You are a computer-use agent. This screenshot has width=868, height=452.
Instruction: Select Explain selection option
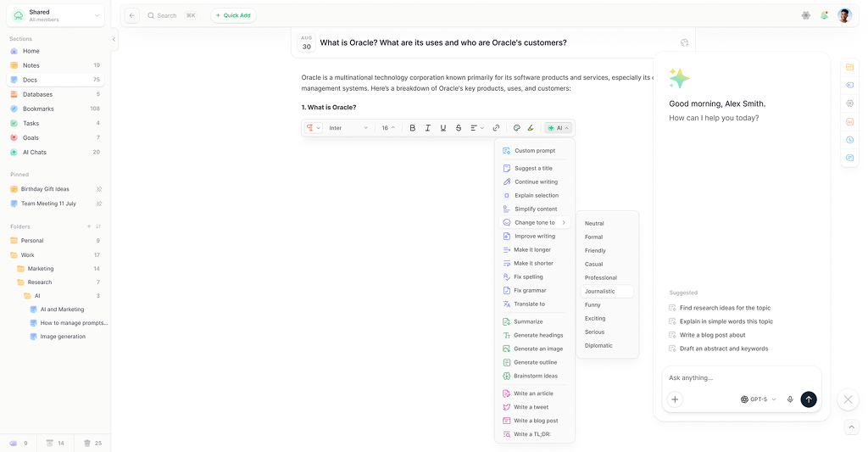(535, 196)
